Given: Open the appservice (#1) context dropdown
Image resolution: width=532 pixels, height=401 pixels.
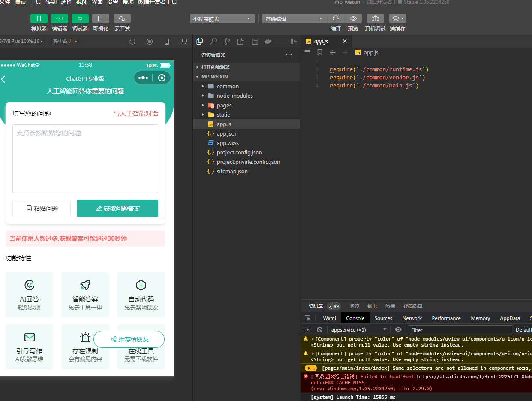Looking at the screenshot, I should click(359, 329).
